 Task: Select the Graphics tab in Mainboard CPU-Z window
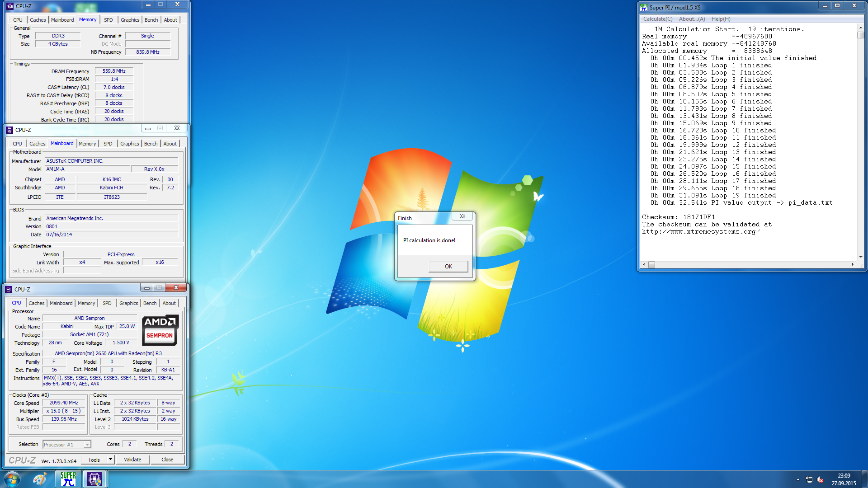(130, 144)
